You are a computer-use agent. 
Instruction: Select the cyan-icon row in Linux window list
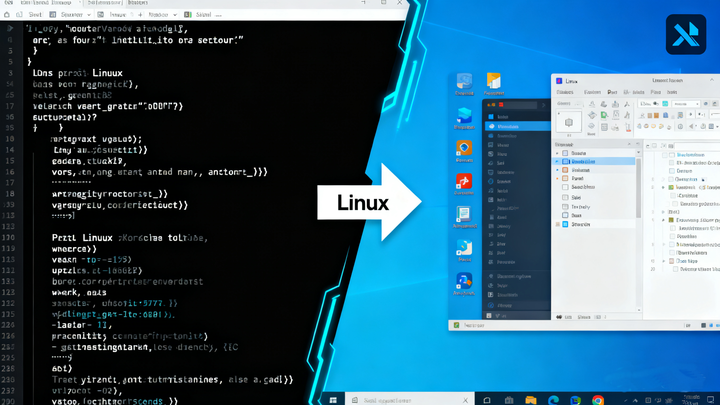tap(595, 224)
